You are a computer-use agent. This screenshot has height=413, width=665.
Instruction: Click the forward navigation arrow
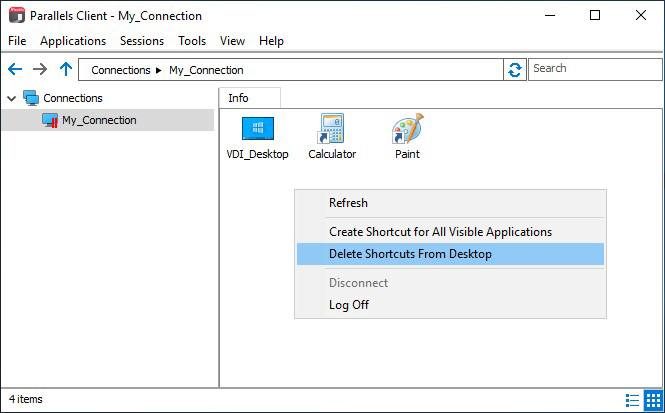coord(40,69)
